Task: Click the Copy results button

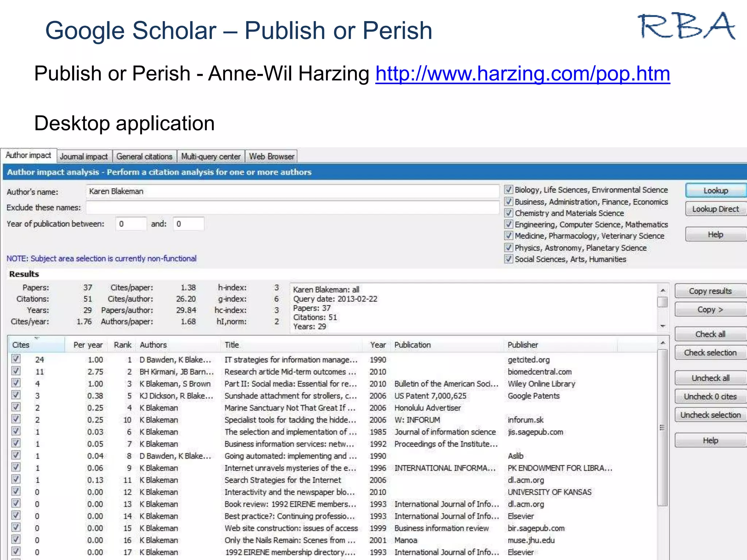Action: pos(710,291)
